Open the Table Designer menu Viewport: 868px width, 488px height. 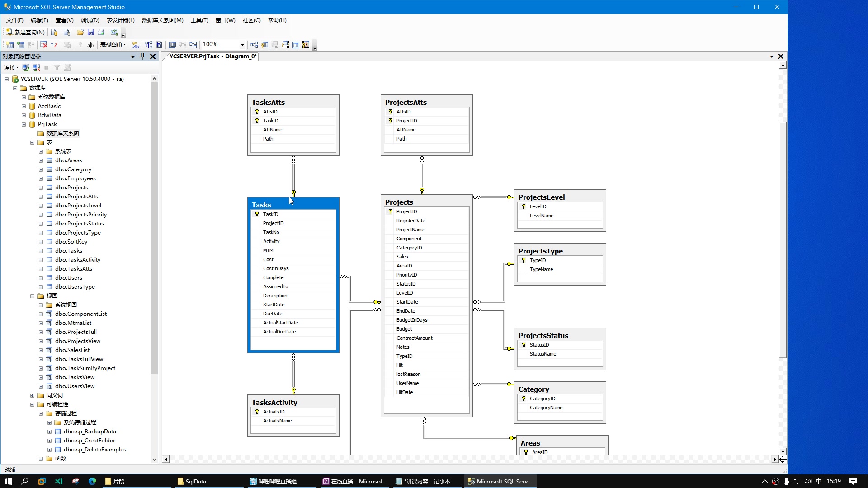click(x=120, y=20)
